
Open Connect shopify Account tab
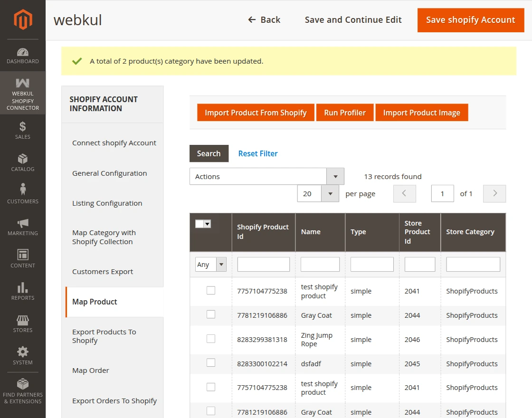tap(114, 143)
